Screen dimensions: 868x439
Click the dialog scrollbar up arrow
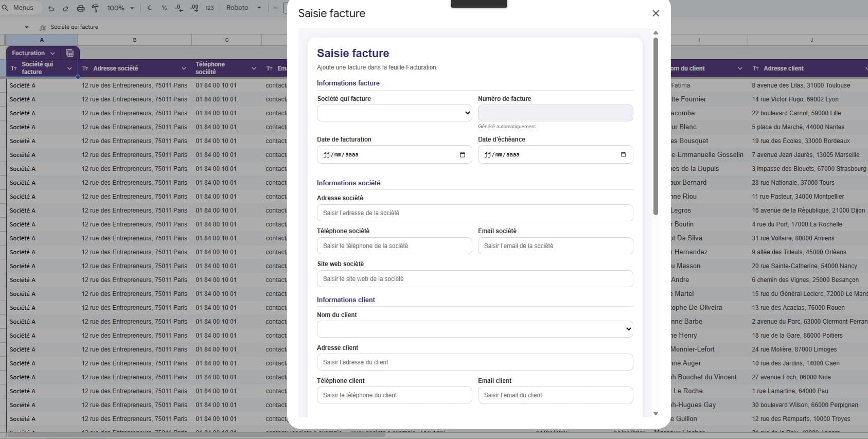656,32
